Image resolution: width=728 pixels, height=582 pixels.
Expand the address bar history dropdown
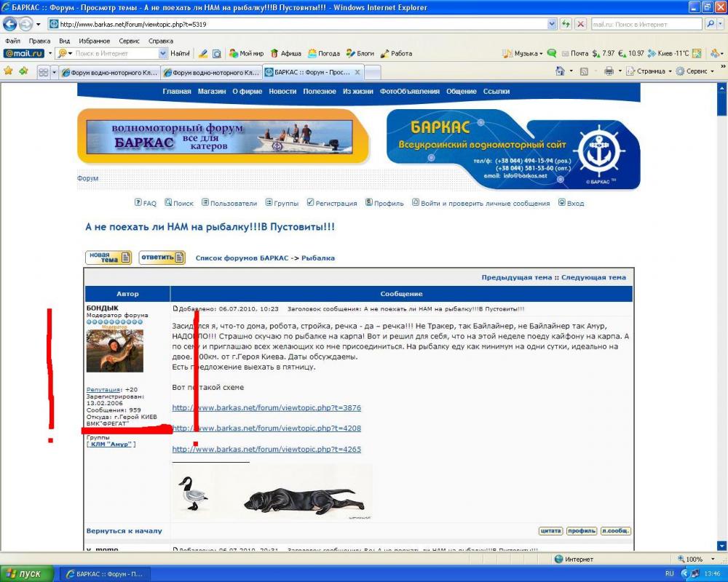(552, 24)
